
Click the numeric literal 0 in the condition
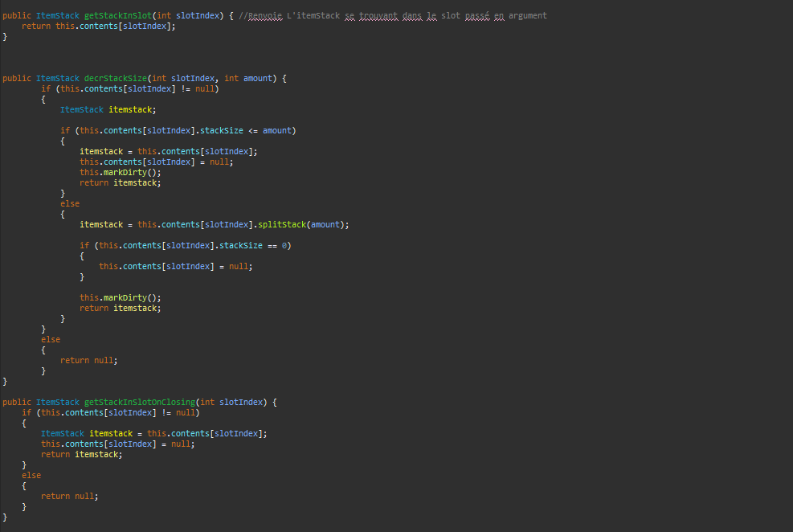coord(287,245)
